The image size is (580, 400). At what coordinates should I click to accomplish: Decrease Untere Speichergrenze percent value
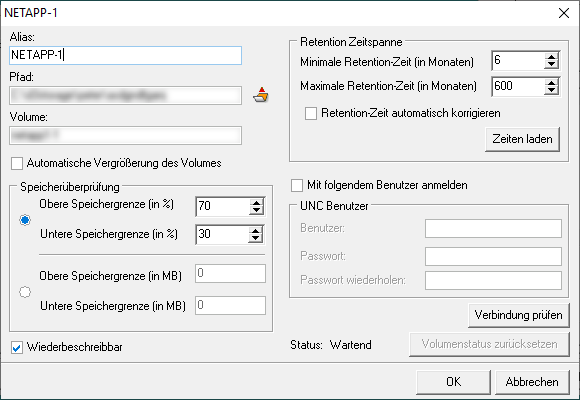tap(256, 239)
